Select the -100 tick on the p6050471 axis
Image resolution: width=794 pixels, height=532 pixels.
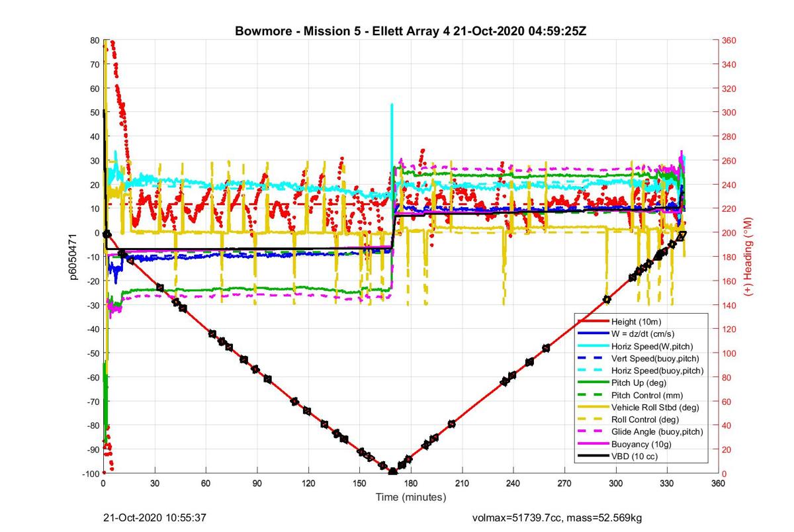click(91, 474)
